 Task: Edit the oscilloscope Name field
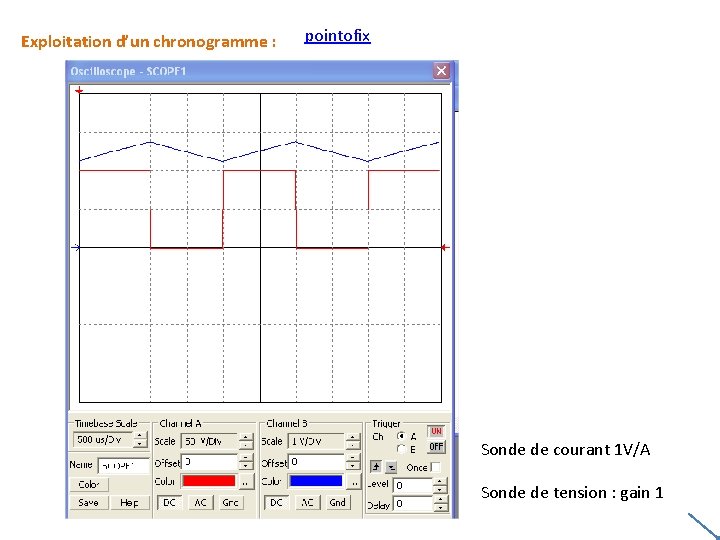point(124,466)
